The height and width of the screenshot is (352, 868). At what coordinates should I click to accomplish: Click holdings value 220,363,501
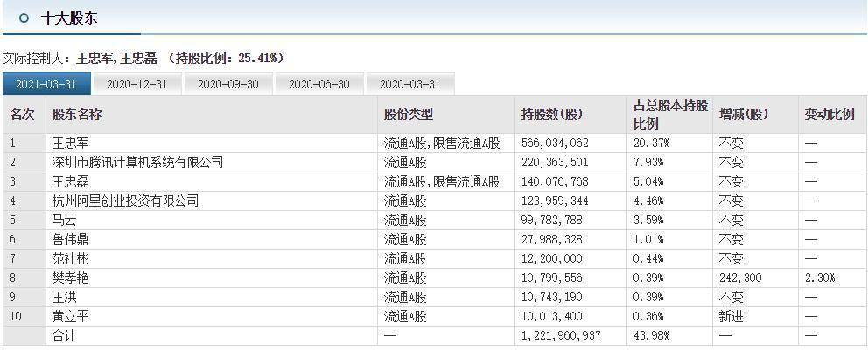point(555,162)
